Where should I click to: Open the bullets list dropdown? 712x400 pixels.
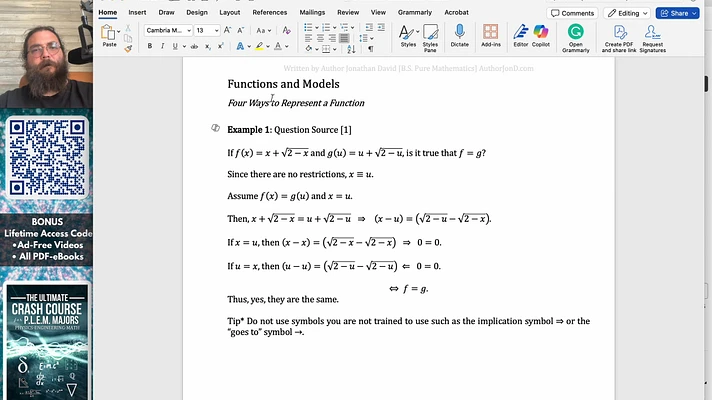[316, 28]
